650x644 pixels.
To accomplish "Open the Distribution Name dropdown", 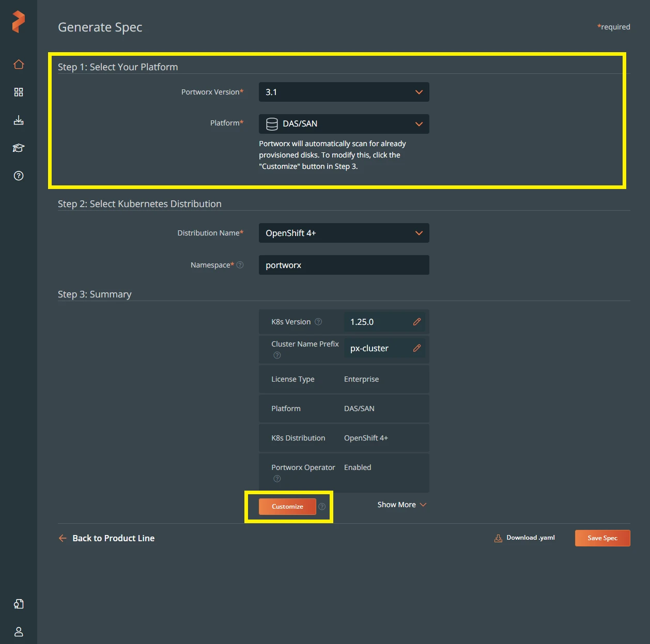I will coord(344,233).
